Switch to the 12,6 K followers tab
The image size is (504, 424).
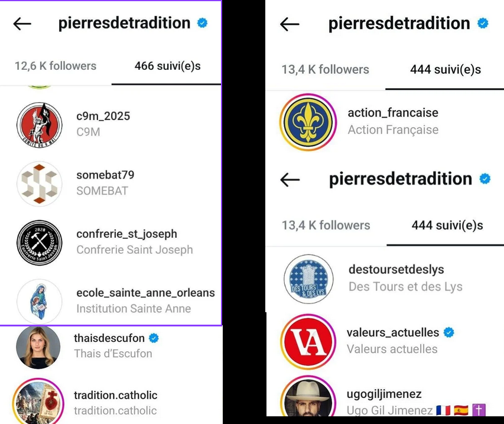[x=56, y=66]
